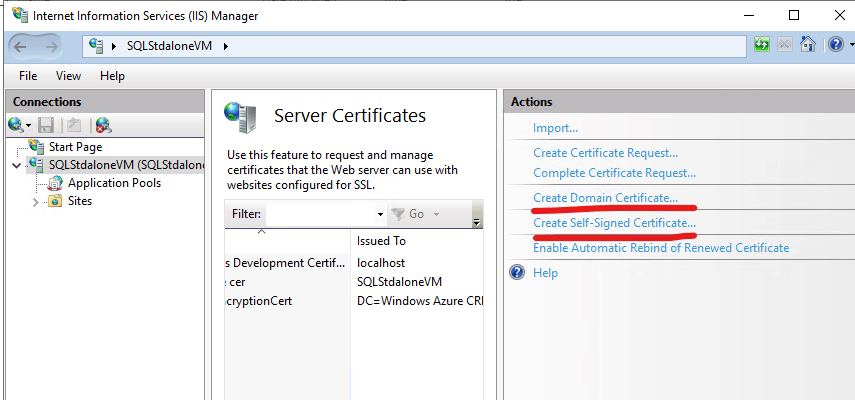Click the Help question mark icon in Actions

pos(516,272)
